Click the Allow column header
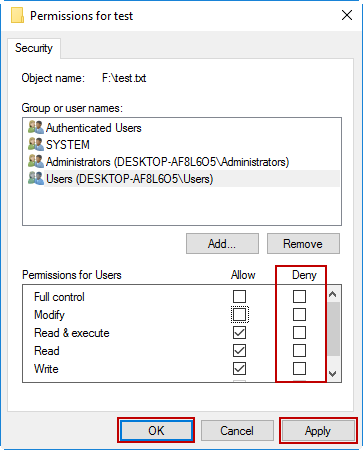 coord(243,275)
